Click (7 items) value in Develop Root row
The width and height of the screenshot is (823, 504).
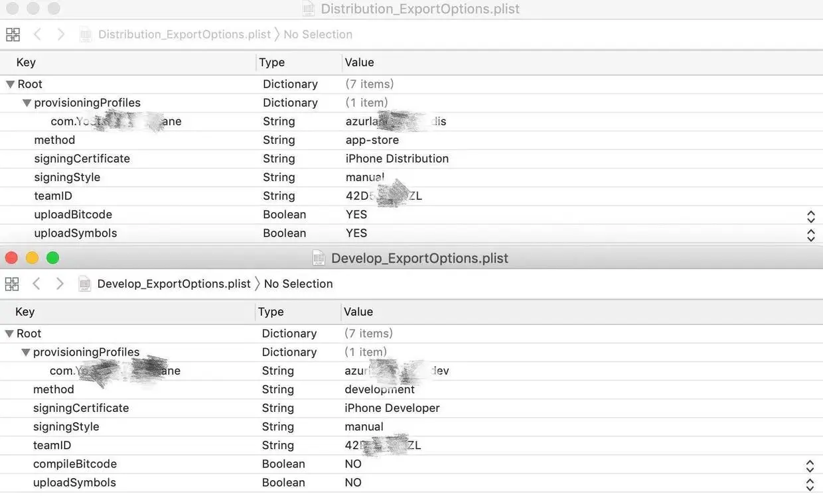point(368,334)
